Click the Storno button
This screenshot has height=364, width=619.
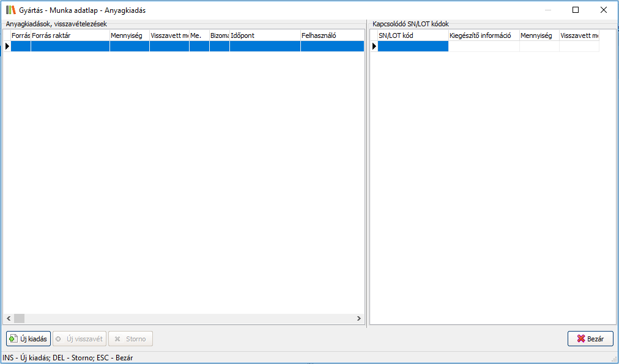[130, 339]
